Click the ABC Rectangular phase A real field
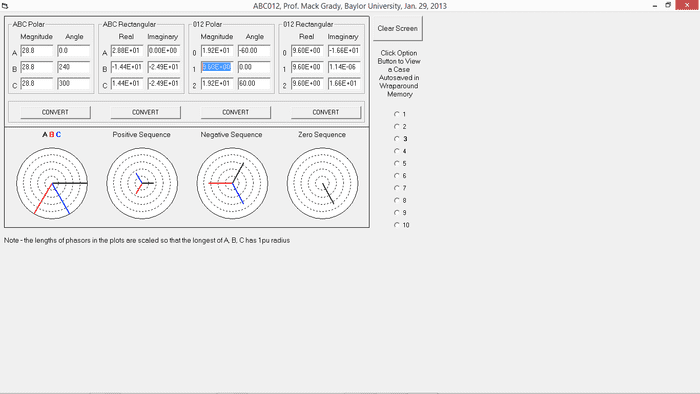Image resolution: width=700 pixels, height=394 pixels. click(127, 51)
